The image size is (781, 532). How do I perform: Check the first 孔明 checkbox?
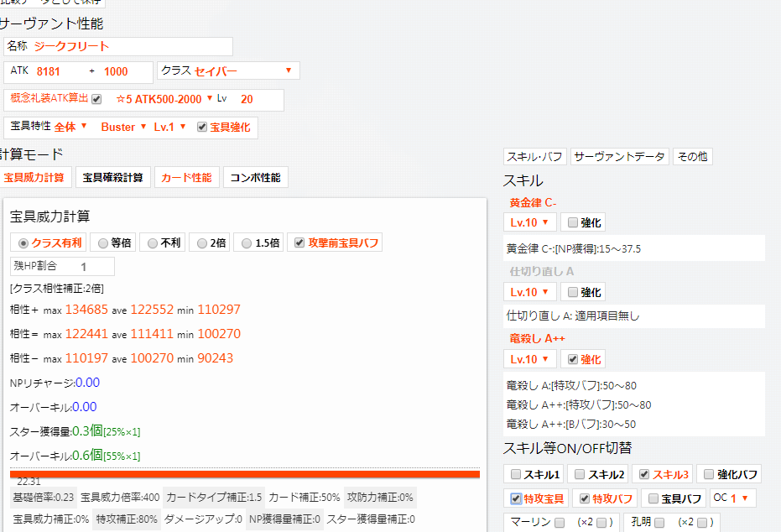659,523
